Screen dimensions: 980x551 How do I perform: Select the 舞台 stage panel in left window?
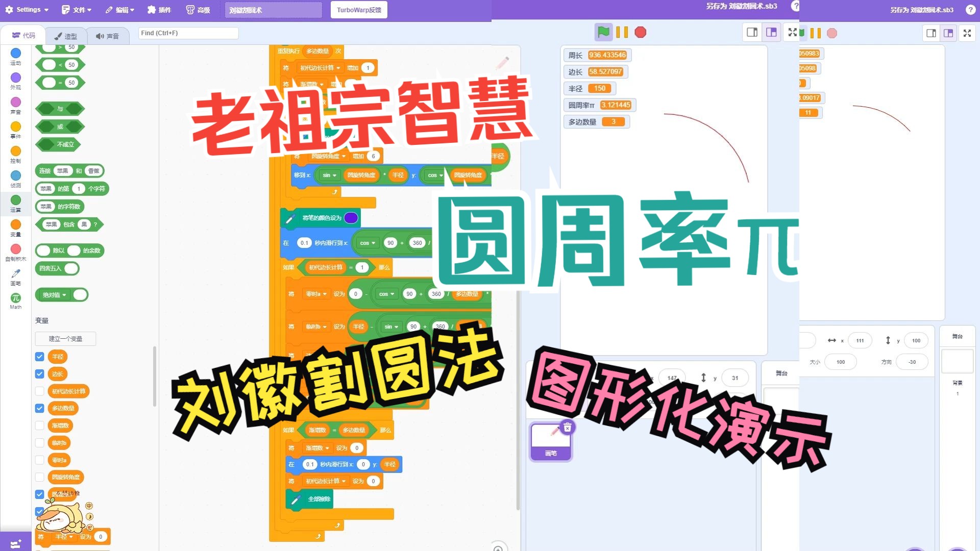point(781,373)
